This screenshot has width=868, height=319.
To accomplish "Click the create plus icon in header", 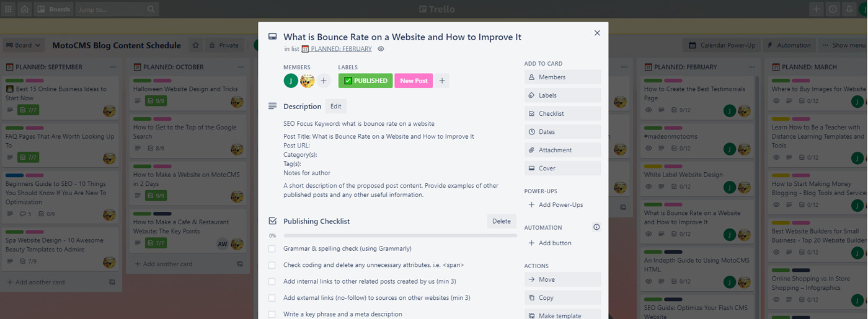I will 817,9.
